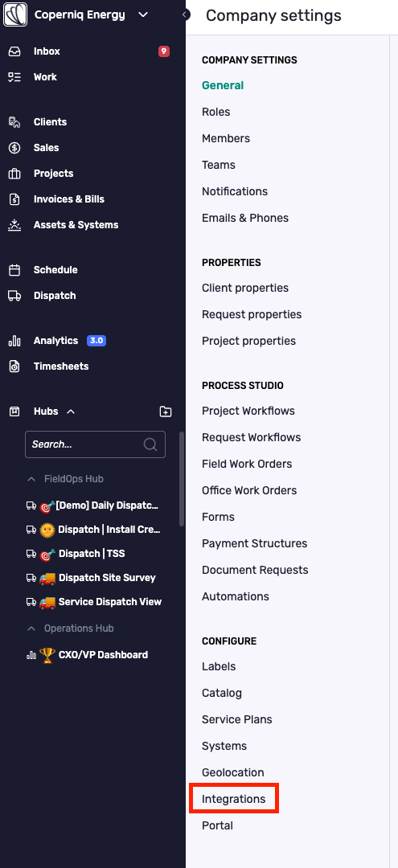Viewport: 398px width, 868px height.
Task: Click the hubs list vertical scrollbar
Action: click(182, 479)
